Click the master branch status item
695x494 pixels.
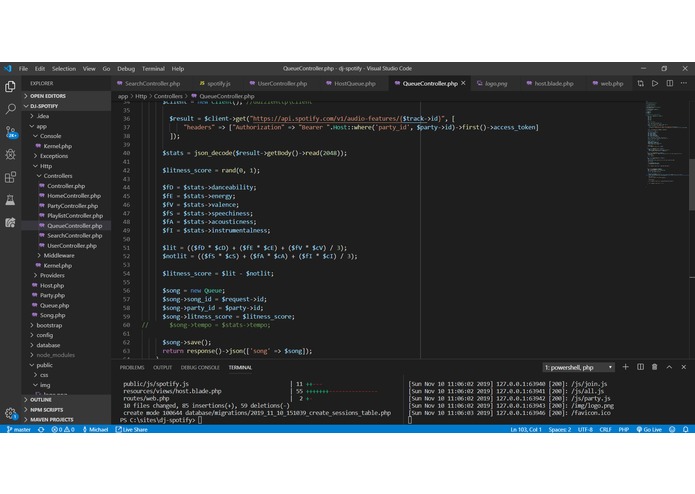coord(19,429)
